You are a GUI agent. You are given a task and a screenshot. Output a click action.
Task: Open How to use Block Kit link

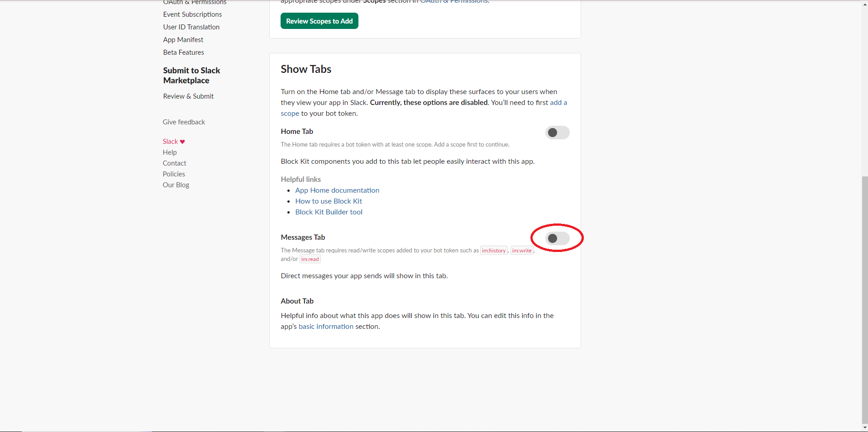[x=329, y=201]
